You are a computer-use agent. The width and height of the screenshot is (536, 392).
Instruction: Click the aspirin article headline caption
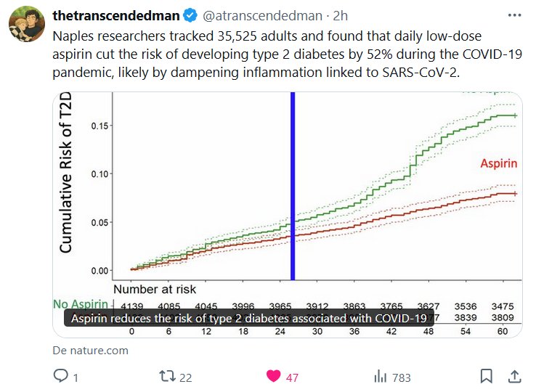coord(248,319)
